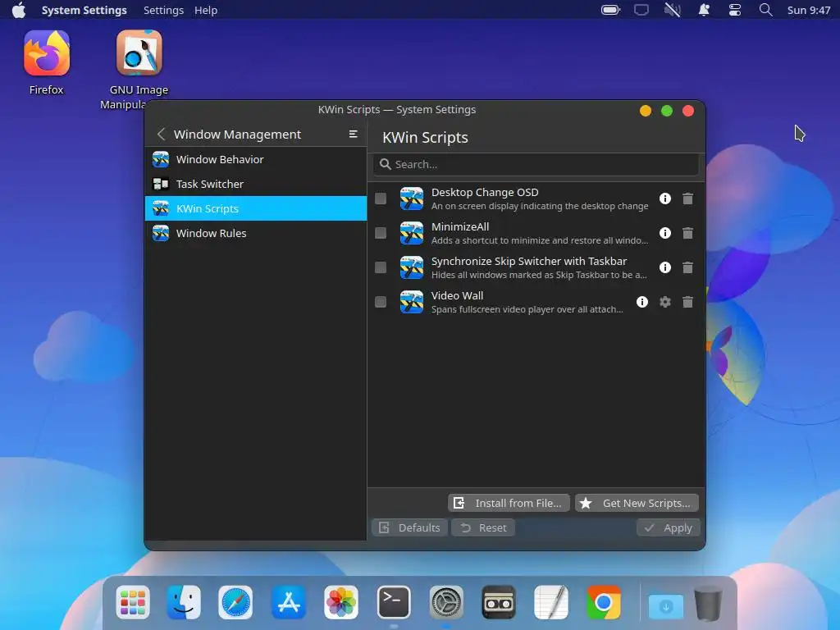Click display icon in menu bar

tap(641, 10)
